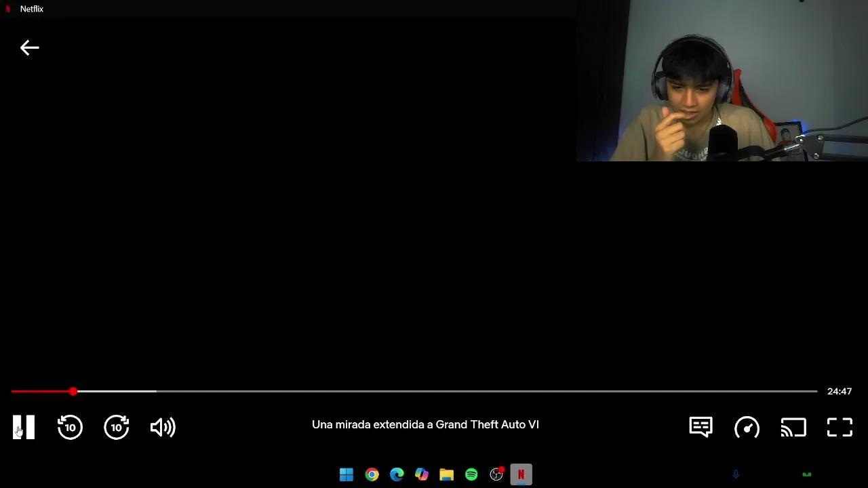868x488 pixels.
Task: Rewind the video 10 seconds
Action: coord(70,427)
